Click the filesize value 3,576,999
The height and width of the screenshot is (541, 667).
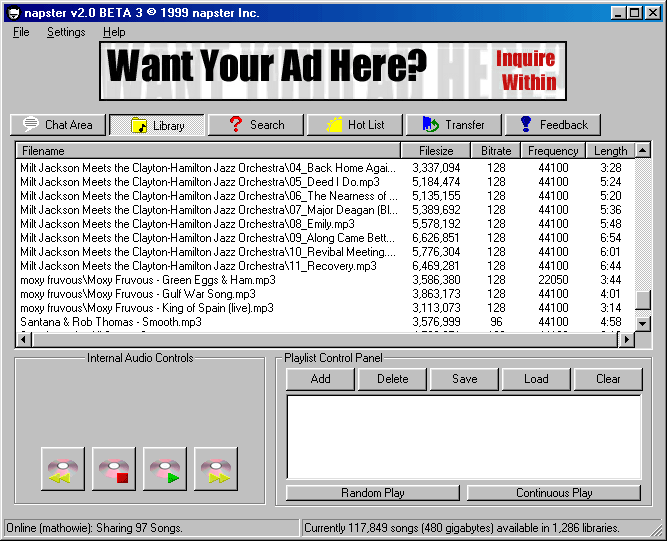[436, 322]
